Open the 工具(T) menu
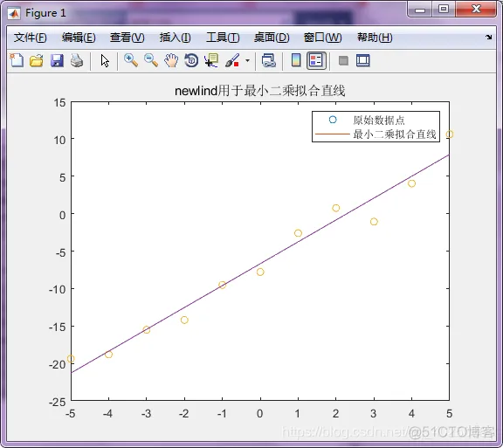 (x=223, y=38)
